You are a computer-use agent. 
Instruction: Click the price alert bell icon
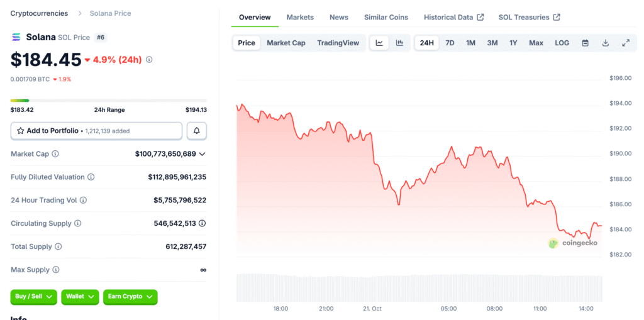pyautogui.click(x=197, y=131)
